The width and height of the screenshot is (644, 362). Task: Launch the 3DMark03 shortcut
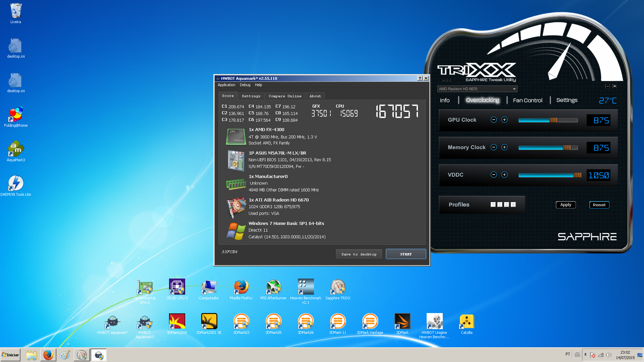(x=241, y=324)
